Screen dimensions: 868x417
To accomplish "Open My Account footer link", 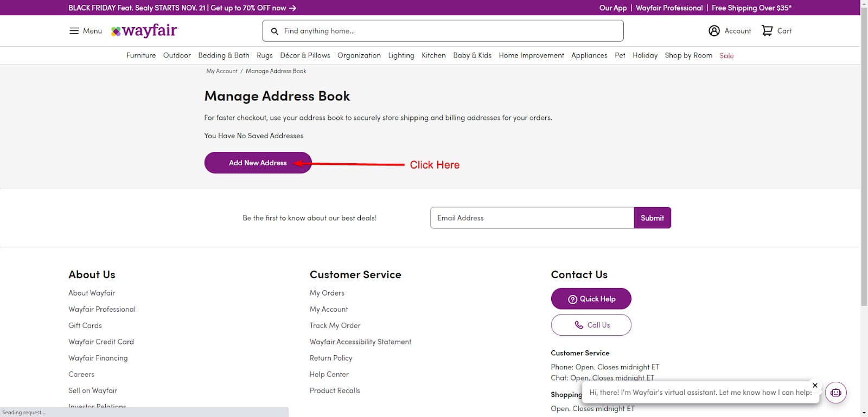I will [x=329, y=309].
